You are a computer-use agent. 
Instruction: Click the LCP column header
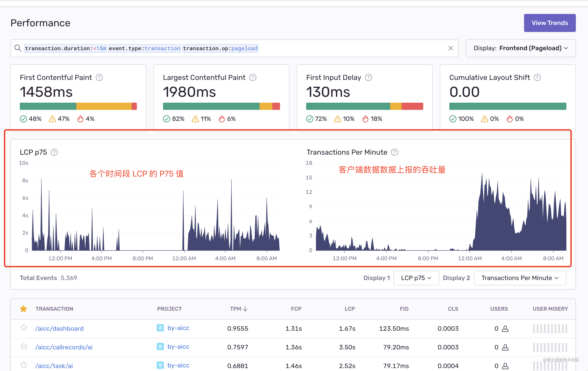[x=350, y=309]
